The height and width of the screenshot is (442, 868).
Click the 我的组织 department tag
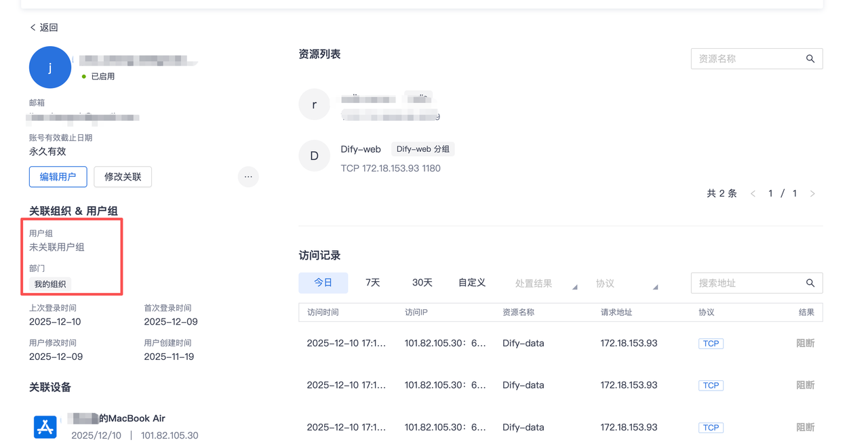[50, 284]
